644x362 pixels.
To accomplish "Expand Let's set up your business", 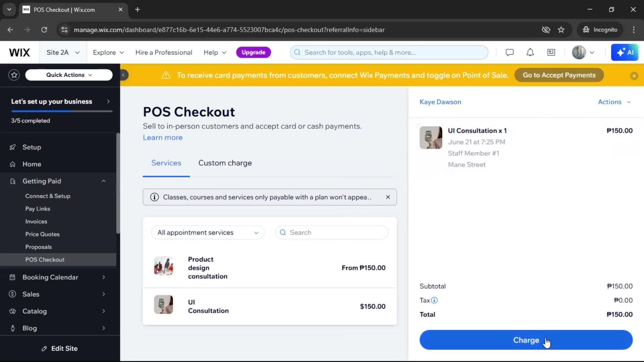I will point(61,102).
